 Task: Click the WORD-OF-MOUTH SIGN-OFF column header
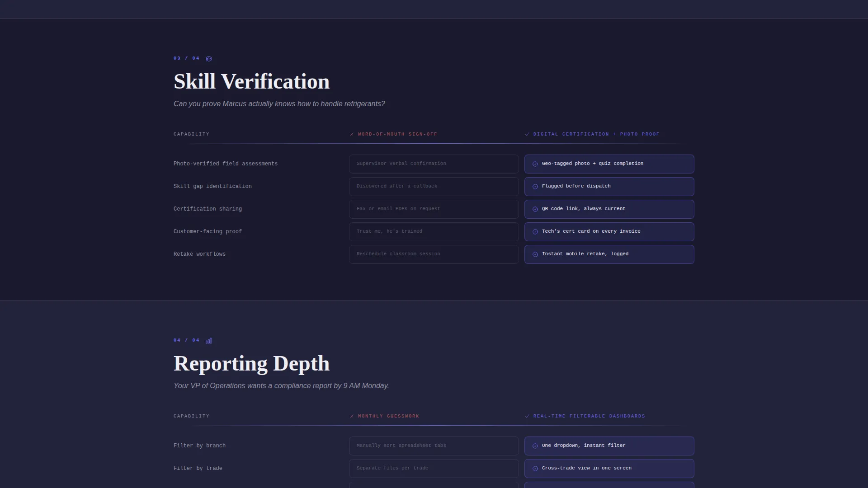point(397,134)
